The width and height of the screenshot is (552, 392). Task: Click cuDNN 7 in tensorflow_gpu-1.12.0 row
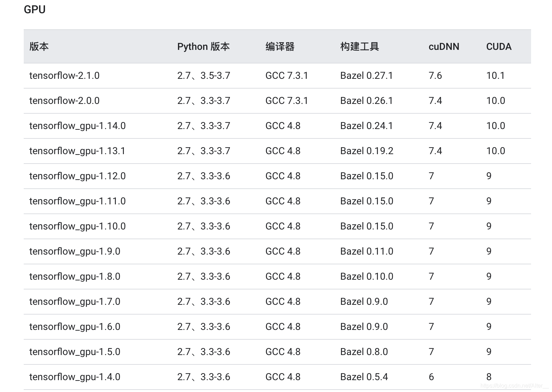(431, 176)
